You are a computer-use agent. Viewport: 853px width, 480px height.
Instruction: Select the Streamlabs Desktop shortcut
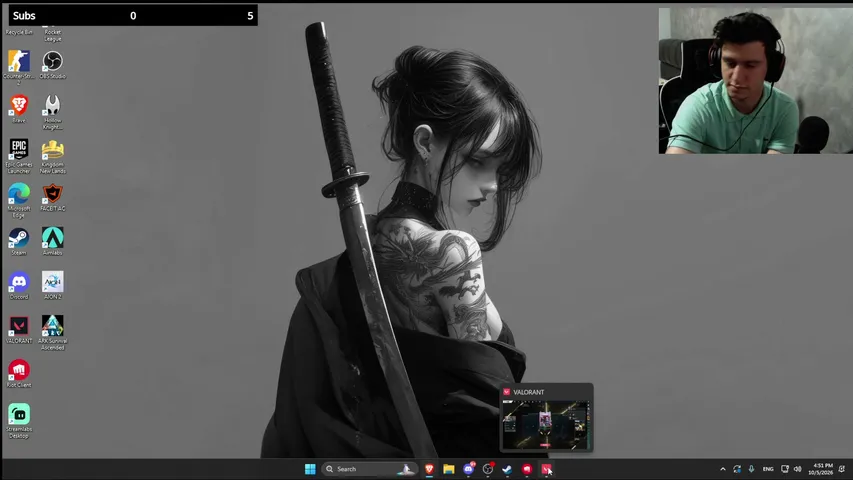point(19,421)
